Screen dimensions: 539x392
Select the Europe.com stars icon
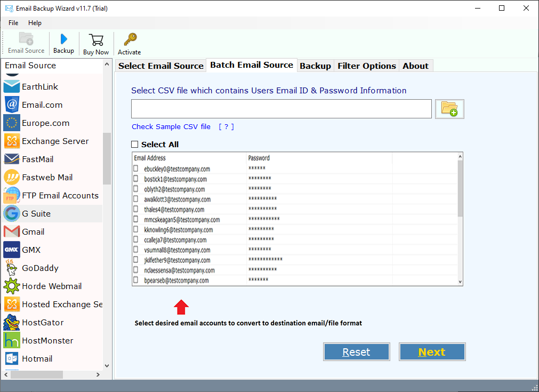[x=12, y=123]
